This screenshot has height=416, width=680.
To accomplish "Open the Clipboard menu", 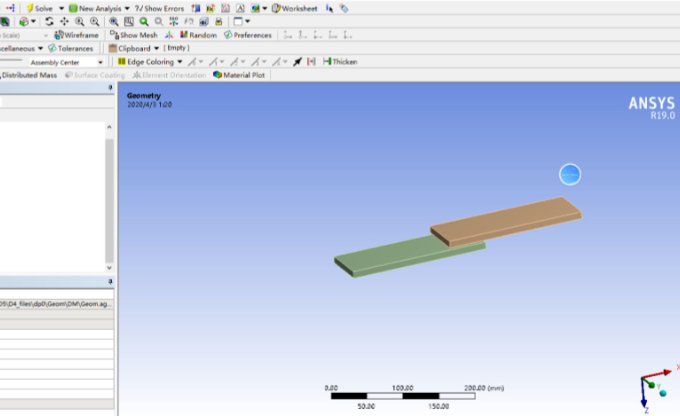I will coord(138,48).
